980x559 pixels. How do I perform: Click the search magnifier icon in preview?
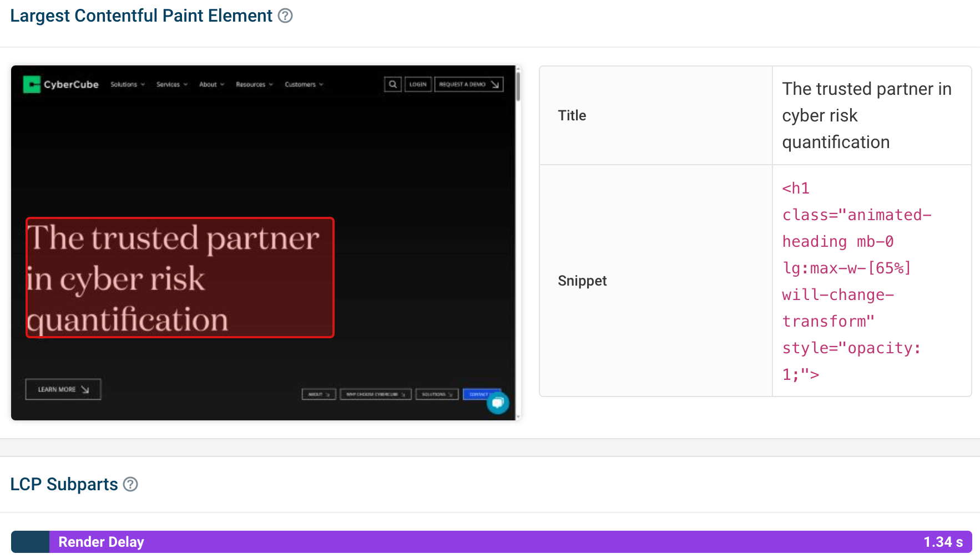[393, 84]
